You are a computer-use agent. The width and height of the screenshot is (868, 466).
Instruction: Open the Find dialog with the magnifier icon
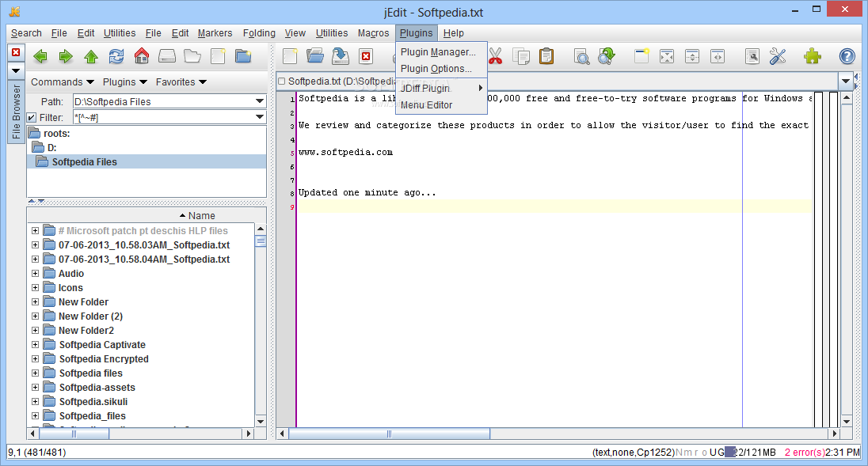[x=581, y=56]
